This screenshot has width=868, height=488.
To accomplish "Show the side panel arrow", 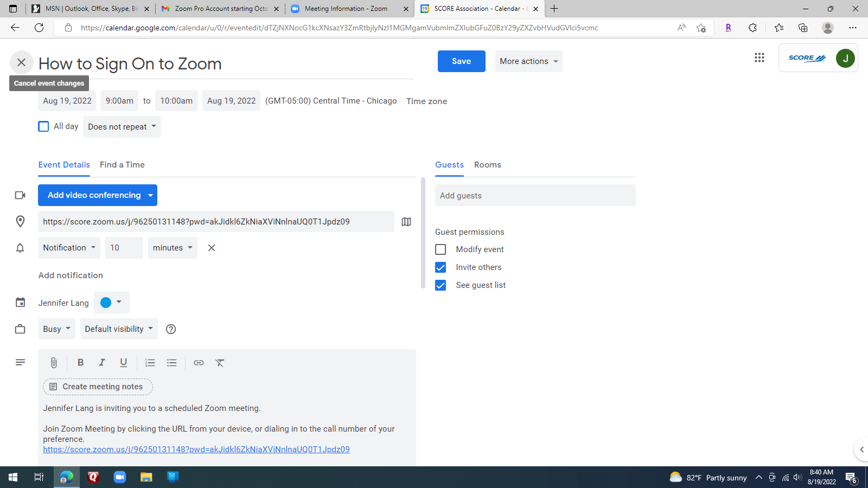I will (861, 450).
